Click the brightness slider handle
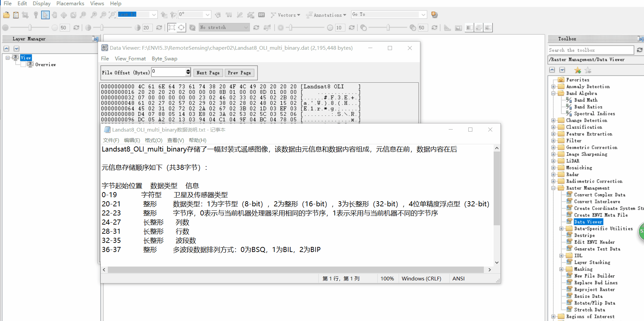Image resolution: width=644 pixels, height=321 pixels. (30, 28)
